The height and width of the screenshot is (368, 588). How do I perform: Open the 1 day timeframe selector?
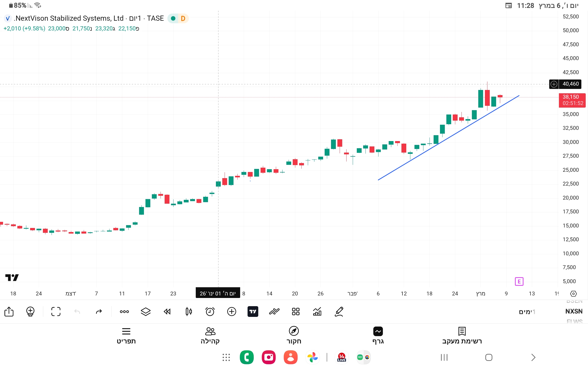(527, 312)
